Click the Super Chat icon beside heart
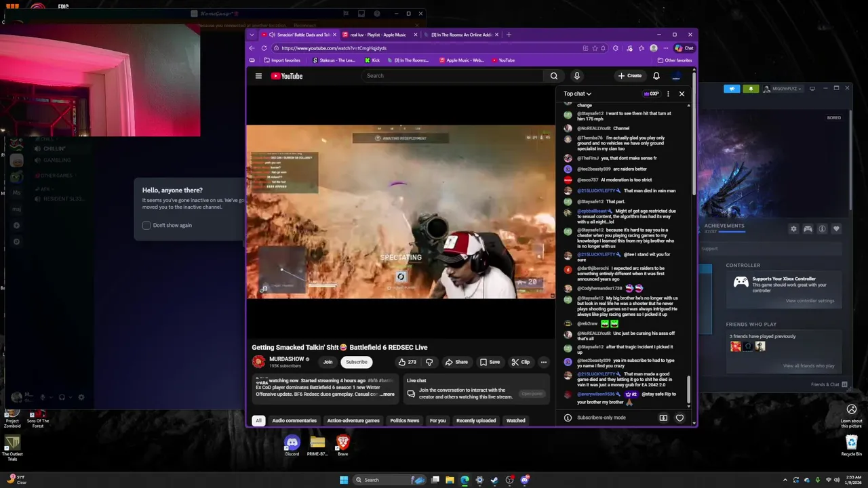 pyautogui.click(x=663, y=418)
